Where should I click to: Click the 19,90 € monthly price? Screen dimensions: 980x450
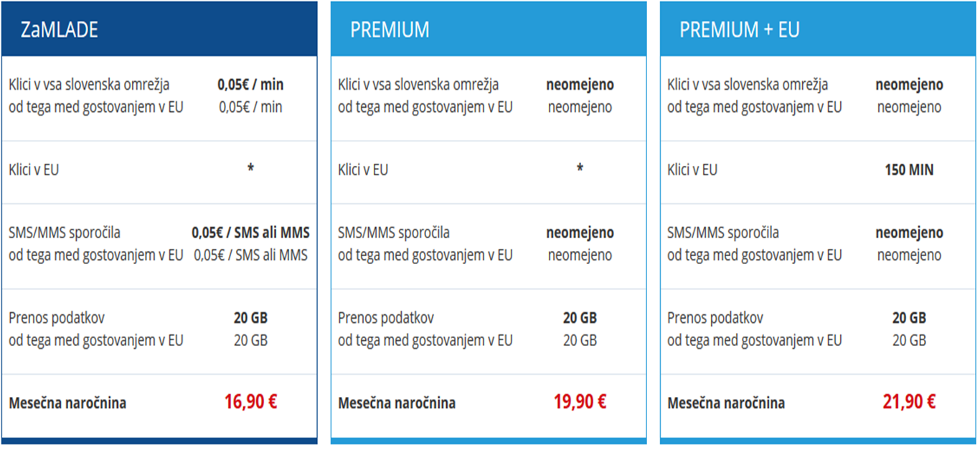click(580, 402)
